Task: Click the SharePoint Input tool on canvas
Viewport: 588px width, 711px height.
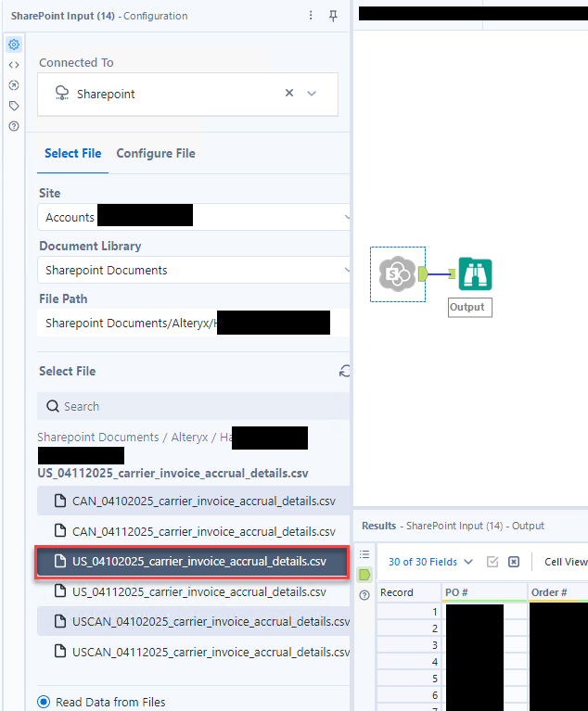Action: [398, 273]
